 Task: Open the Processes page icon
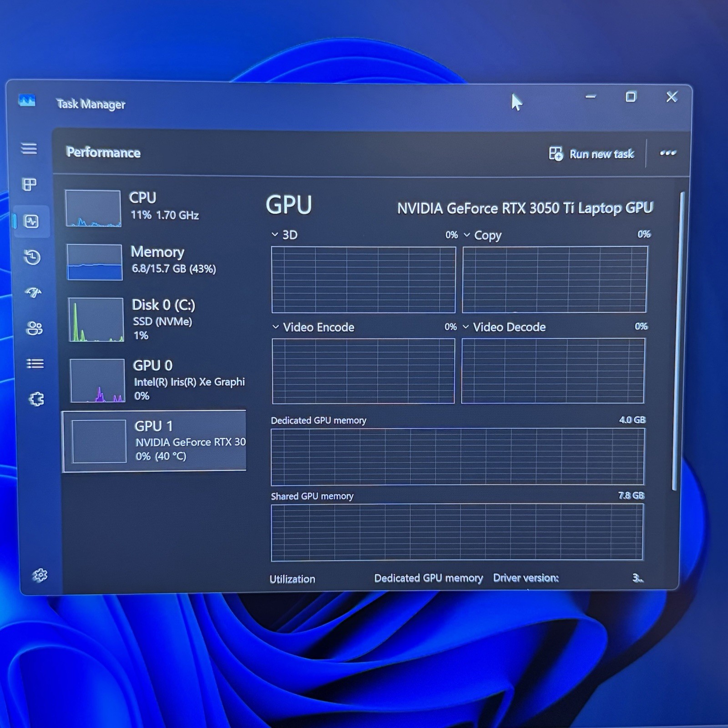point(30,184)
